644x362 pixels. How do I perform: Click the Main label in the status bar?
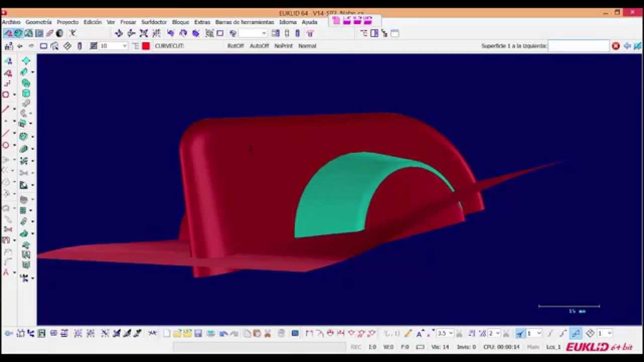click(533, 347)
